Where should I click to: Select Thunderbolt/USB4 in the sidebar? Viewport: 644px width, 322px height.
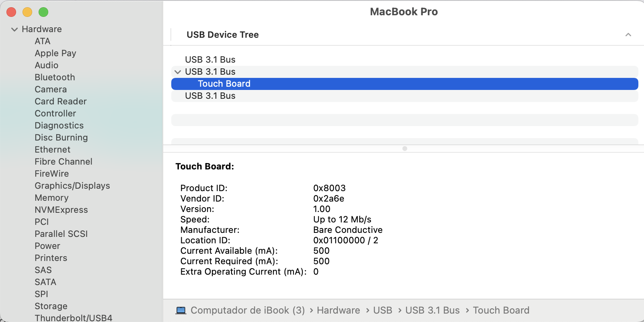coord(73,318)
